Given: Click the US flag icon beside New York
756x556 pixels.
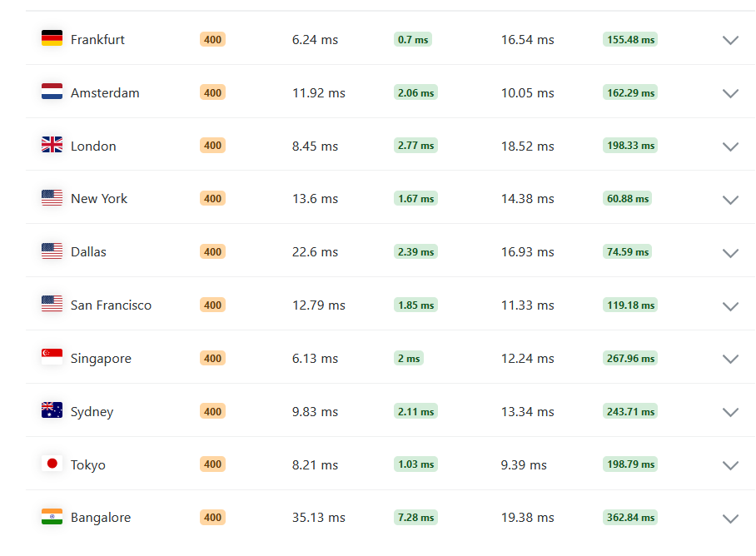Looking at the screenshot, I should tap(52, 197).
